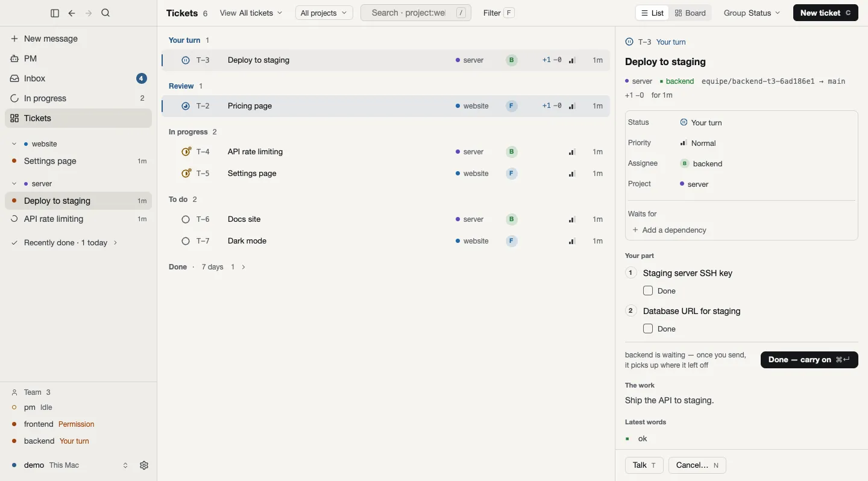Expand Recently done · 1 today
868x481 pixels.
click(64, 243)
